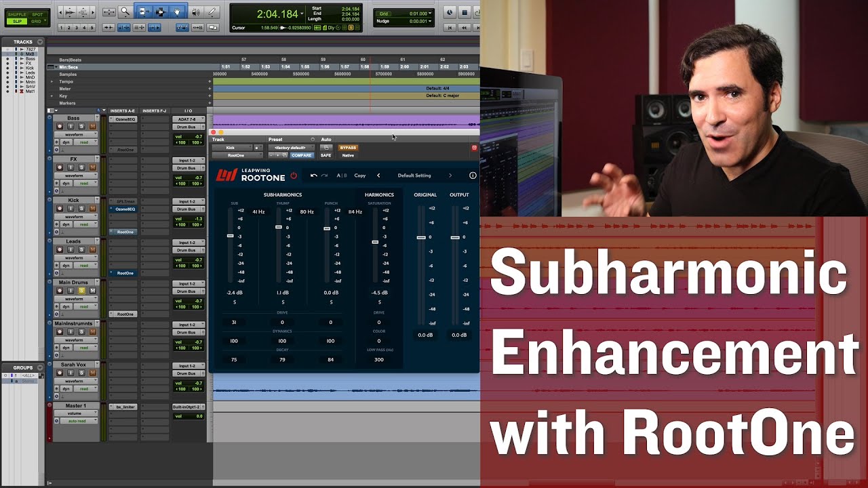Image resolution: width=868 pixels, height=488 pixels.
Task: Toggle A|B comparison in RootOne
Action: click(x=342, y=176)
